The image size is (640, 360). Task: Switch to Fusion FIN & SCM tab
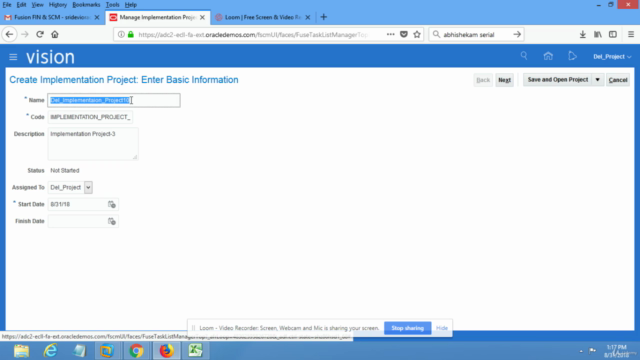pos(52,17)
